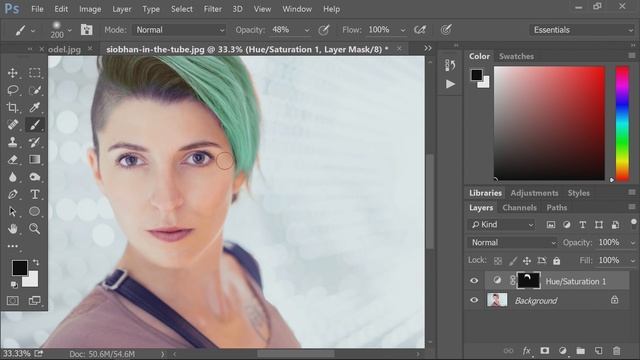This screenshot has height=360, width=640.
Task: Open the brush Mode dropdown
Action: pos(180,30)
